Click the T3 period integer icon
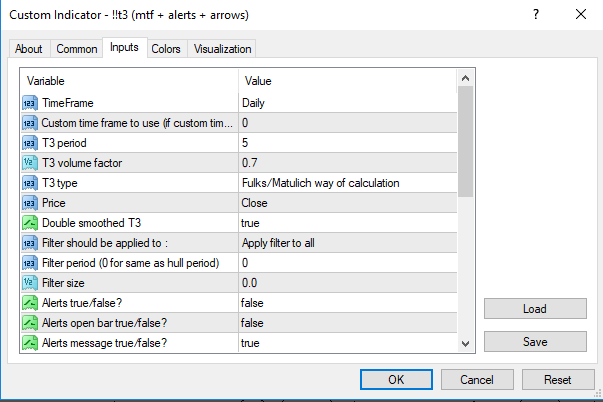603x402 pixels. [x=29, y=143]
